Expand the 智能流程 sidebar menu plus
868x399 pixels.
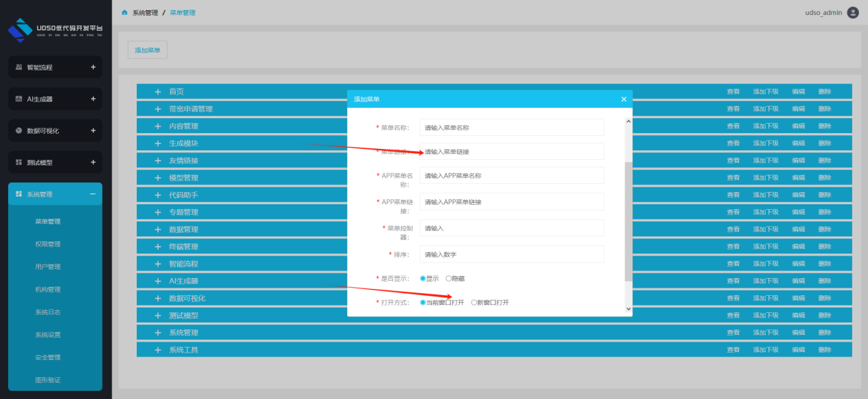93,68
